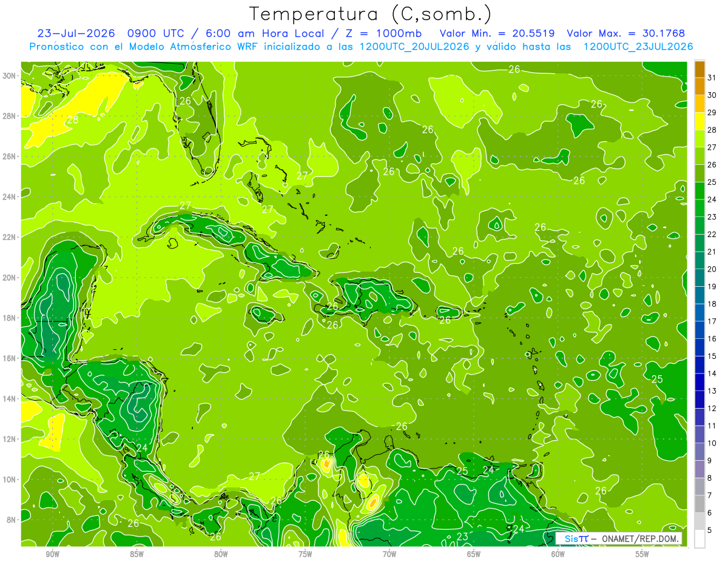
Task: Click the "75W" longitude axis label
Action: pos(305,554)
